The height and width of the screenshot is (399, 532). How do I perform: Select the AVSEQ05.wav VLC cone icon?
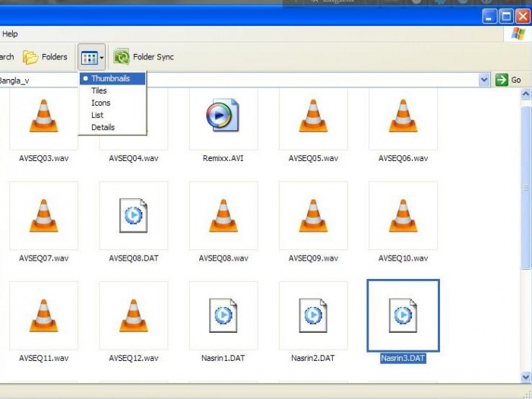click(x=313, y=116)
